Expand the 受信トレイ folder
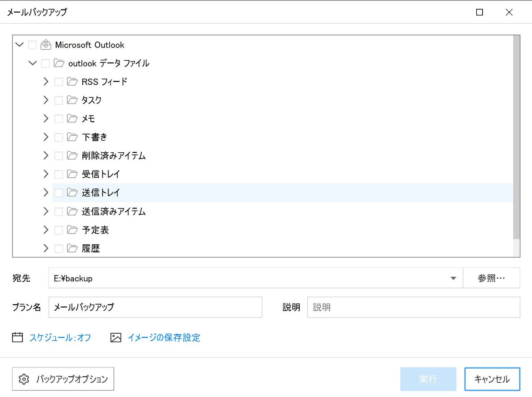Viewport: 532px width, 397px height. pos(46,174)
